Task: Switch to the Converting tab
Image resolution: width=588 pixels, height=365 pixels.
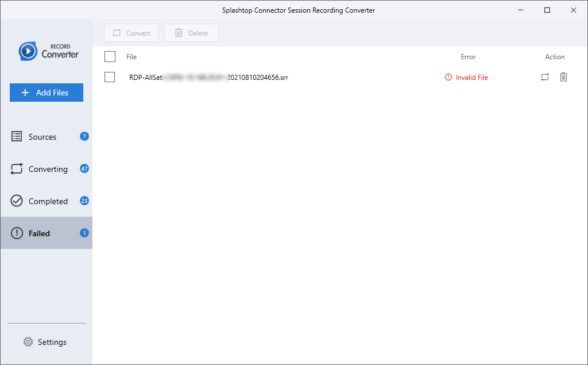Action: [x=47, y=169]
